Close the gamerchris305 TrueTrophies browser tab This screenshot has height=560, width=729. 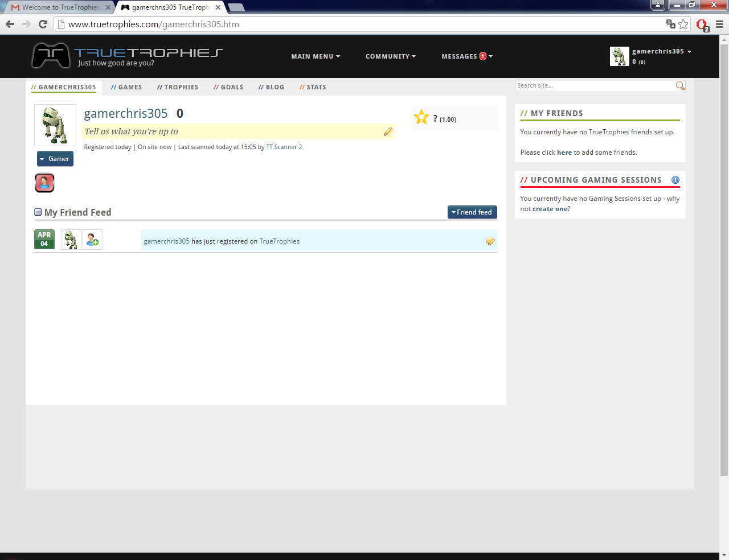point(218,7)
